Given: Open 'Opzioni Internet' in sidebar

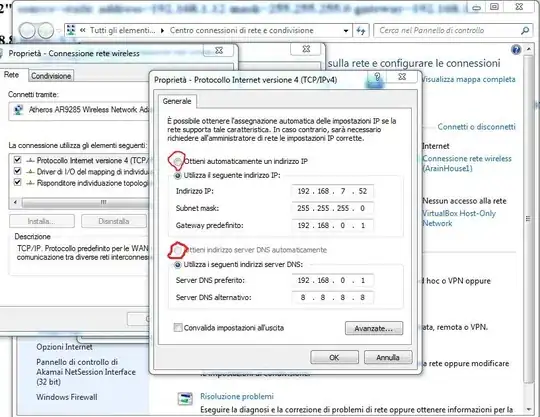Looking at the screenshot, I should tap(64, 347).
